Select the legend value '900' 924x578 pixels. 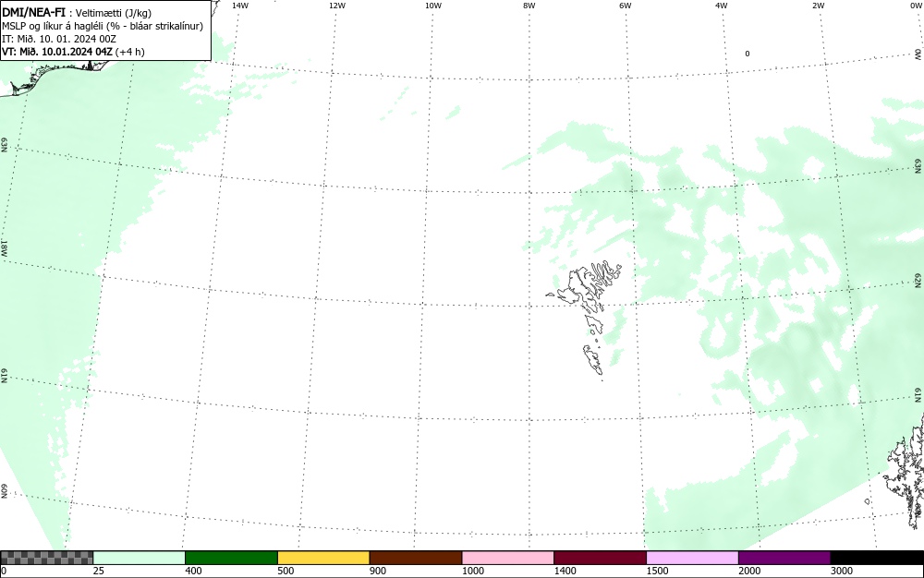378,571
